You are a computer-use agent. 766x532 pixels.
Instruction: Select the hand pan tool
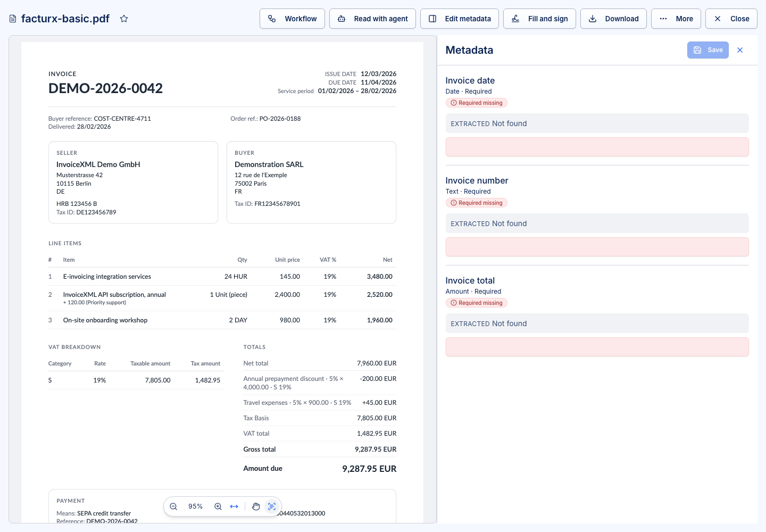(256, 506)
